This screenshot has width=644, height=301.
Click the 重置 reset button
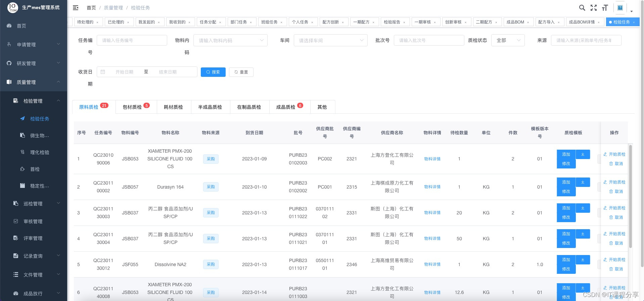pos(241,72)
